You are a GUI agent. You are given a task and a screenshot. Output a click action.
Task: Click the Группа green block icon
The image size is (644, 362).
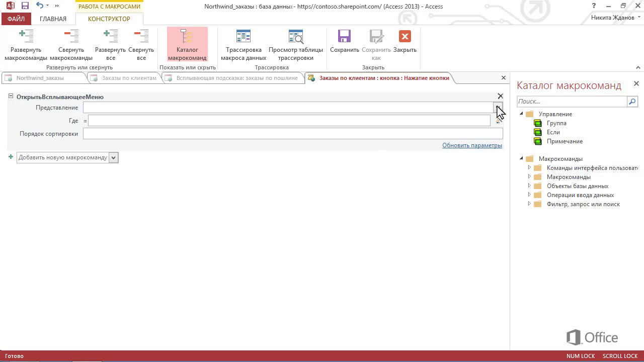click(538, 123)
